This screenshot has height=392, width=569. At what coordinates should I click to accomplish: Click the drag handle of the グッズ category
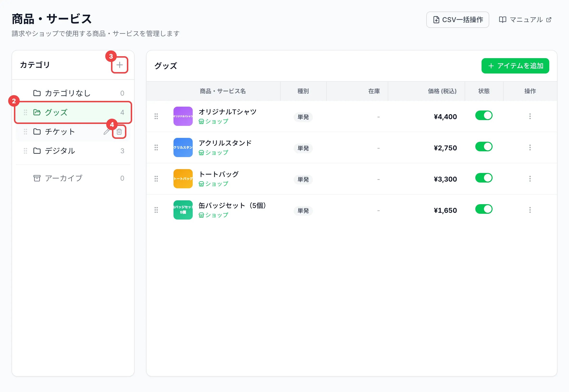[25, 112]
